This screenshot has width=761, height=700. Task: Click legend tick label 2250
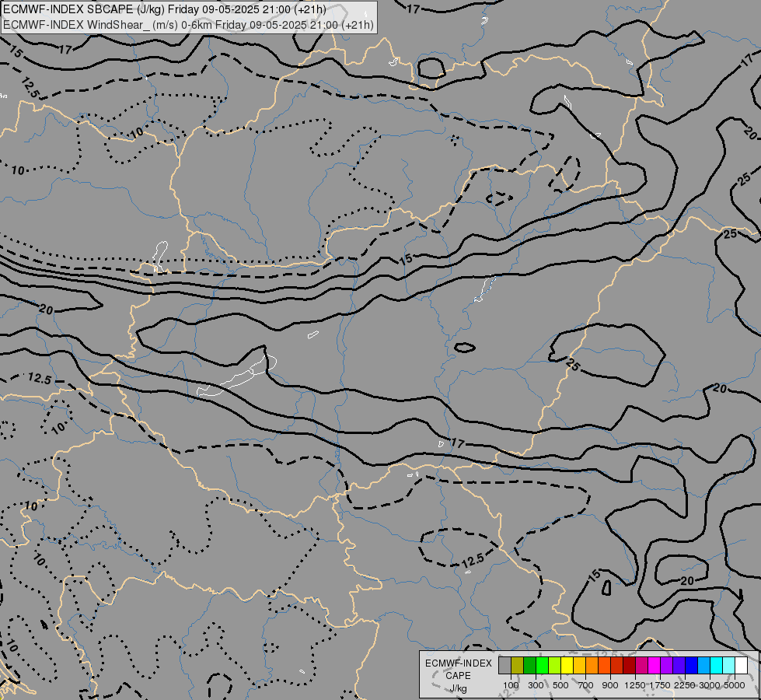(x=684, y=685)
